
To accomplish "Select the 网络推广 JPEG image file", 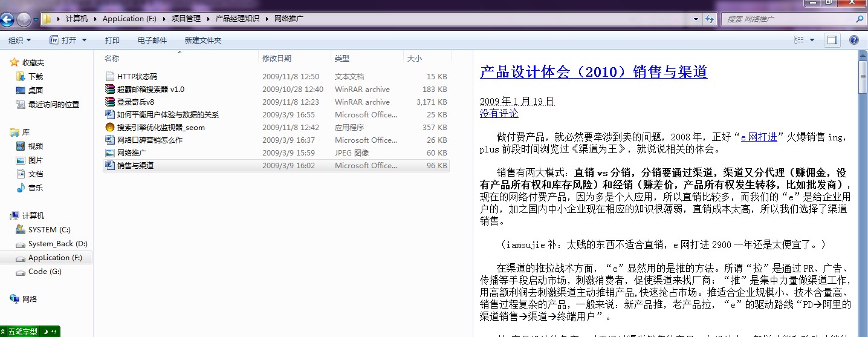I will (131, 153).
